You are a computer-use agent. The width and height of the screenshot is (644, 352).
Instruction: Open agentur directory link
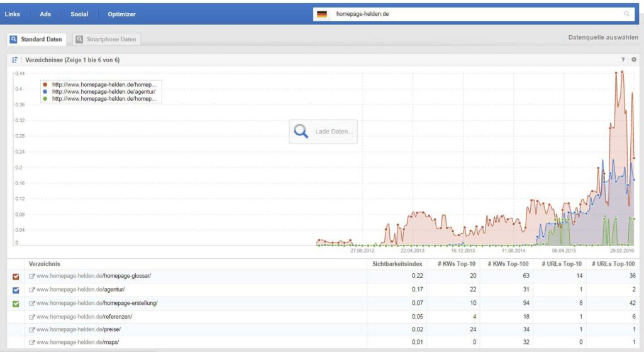pos(80,290)
